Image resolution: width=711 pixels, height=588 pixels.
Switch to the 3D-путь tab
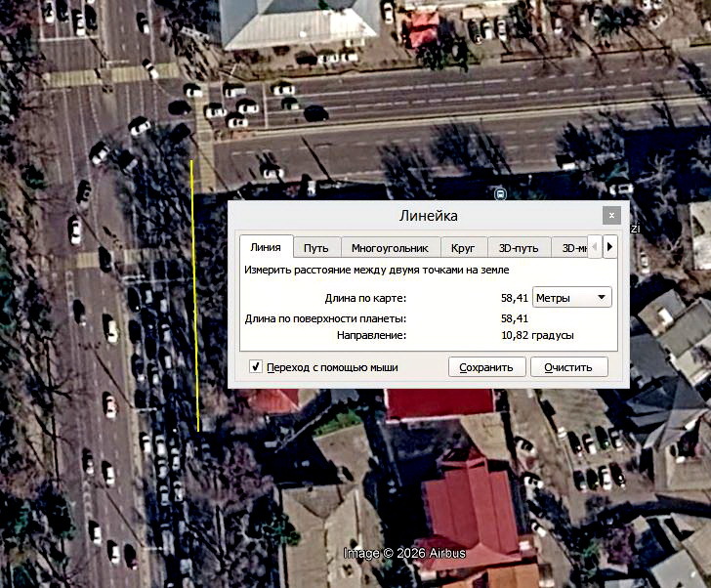click(x=519, y=248)
